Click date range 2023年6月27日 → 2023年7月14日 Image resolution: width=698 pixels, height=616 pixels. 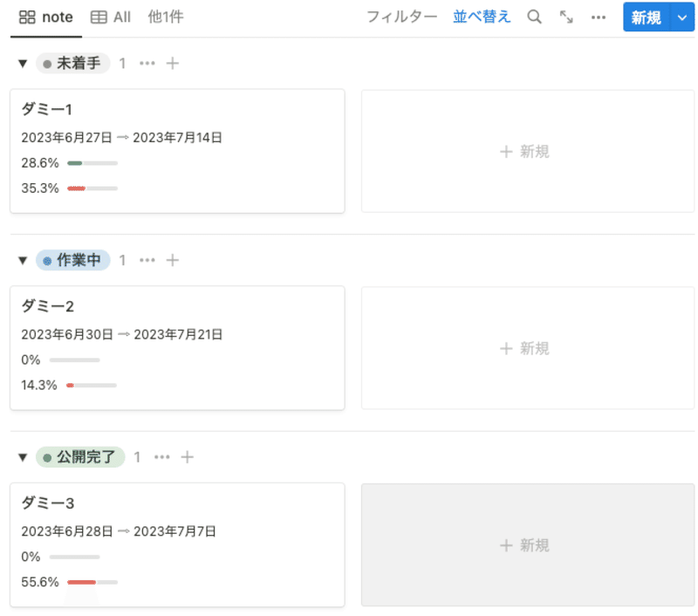click(121, 138)
